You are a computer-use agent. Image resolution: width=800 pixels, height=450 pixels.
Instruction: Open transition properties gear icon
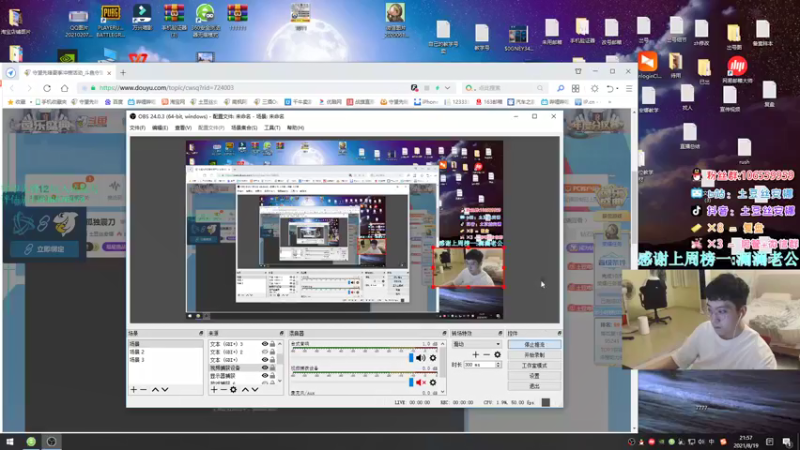497,355
